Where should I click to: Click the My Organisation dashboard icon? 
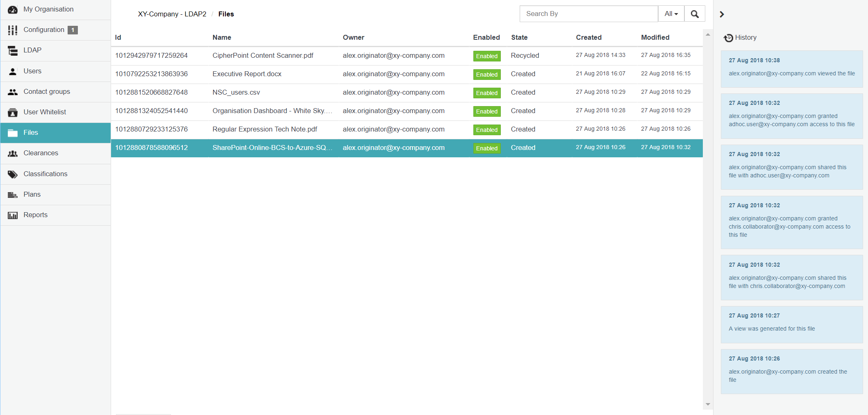[13, 9]
